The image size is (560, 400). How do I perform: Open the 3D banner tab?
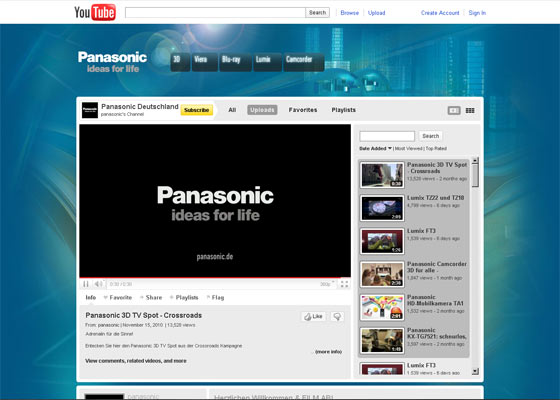tap(180, 62)
